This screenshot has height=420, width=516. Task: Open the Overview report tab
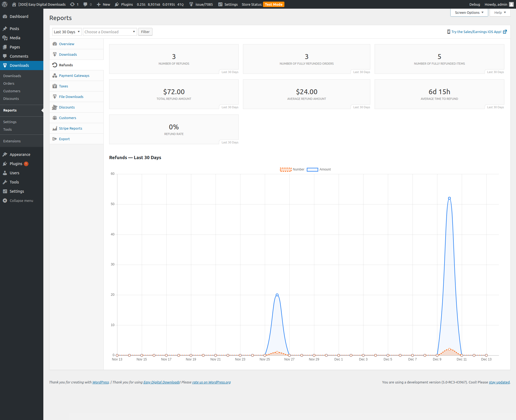pos(66,44)
